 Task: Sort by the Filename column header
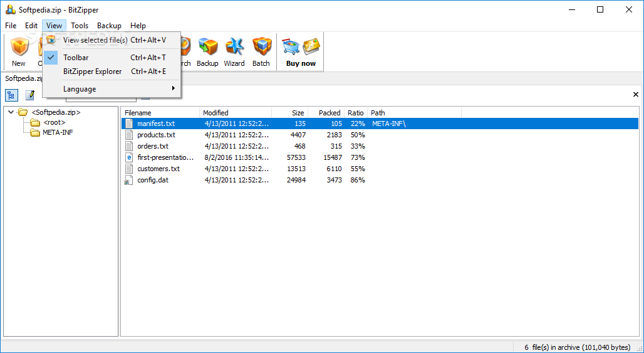click(x=160, y=113)
